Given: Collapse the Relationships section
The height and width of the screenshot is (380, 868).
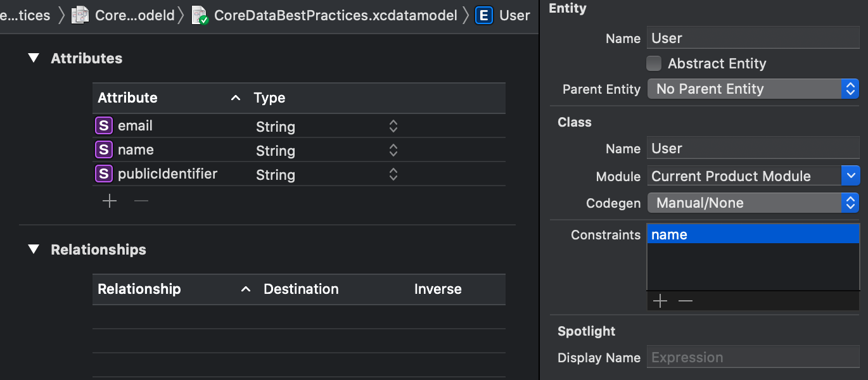Looking at the screenshot, I should [x=34, y=250].
